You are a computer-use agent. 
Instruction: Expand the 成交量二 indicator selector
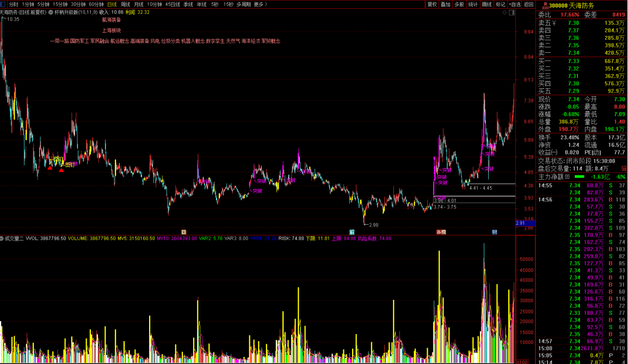coord(2,239)
